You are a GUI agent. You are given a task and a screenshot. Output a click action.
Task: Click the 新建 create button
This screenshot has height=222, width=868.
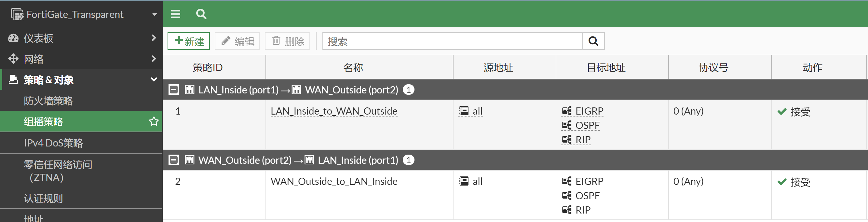coord(189,41)
